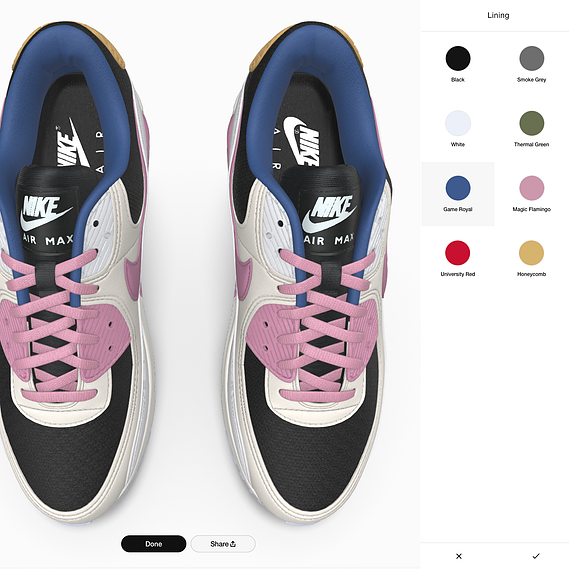Confirm selection with checkmark icon
Image resolution: width=569 pixels, height=569 pixels.
pos(536,556)
